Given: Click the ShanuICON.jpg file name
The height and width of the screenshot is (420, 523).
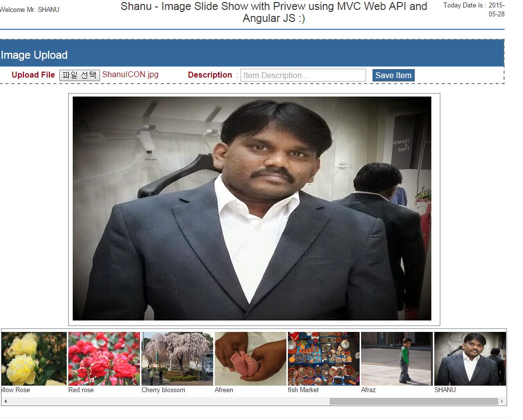Looking at the screenshot, I should pos(130,74).
